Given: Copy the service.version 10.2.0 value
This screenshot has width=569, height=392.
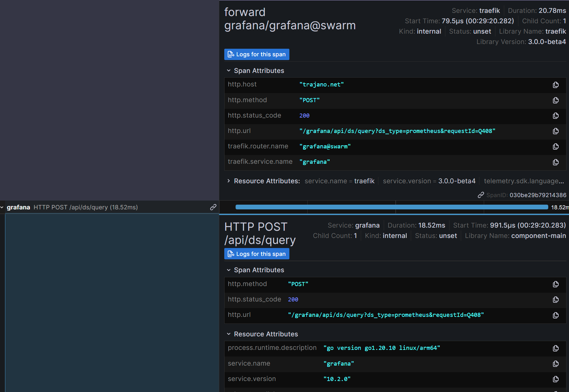Looking at the screenshot, I should click(555, 379).
